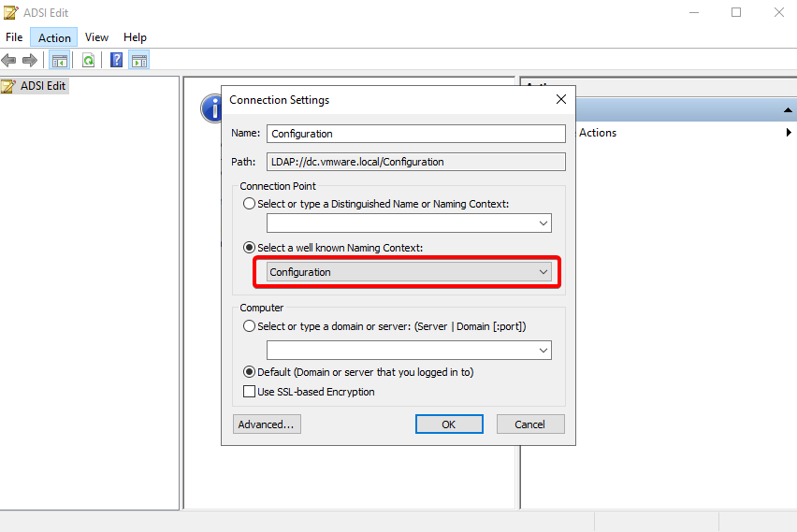The width and height of the screenshot is (797, 532).
Task: Close the Connection Settings dialog with X
Action: 560,99
